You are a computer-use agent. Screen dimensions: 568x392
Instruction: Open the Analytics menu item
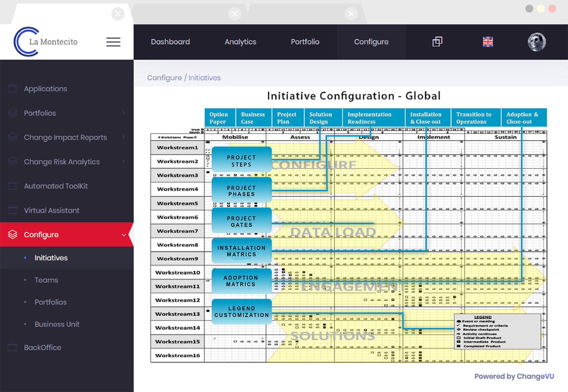click(x=240, y=41)
